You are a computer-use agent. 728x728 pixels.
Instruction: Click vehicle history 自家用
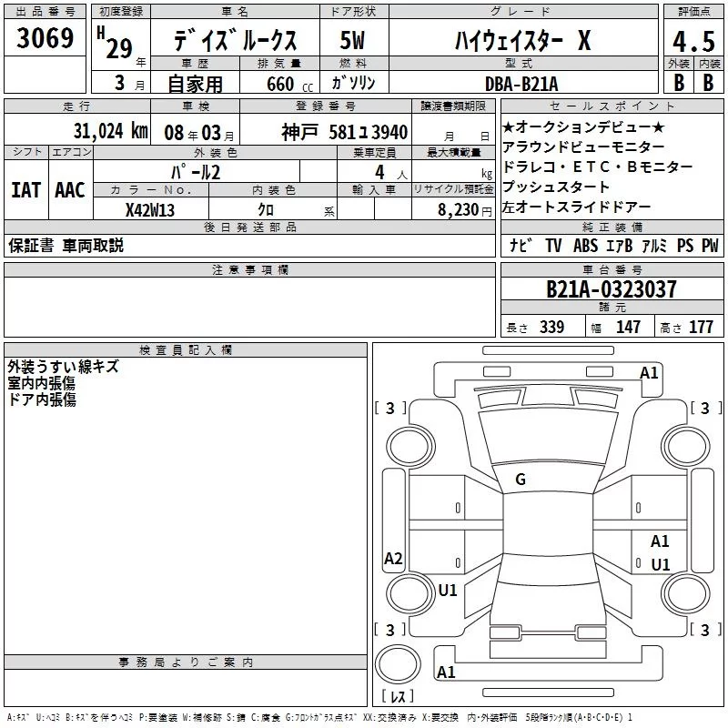[x=195, y=84]
